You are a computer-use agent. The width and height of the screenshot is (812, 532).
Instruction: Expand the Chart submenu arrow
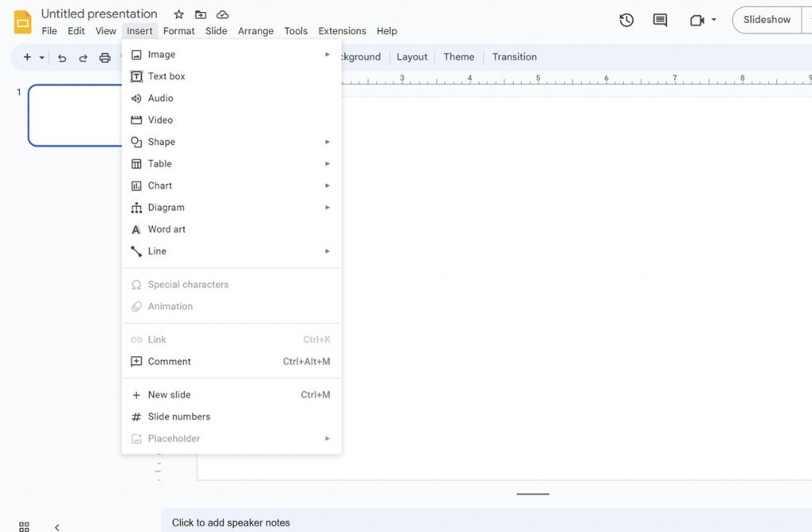pos(327,186)
